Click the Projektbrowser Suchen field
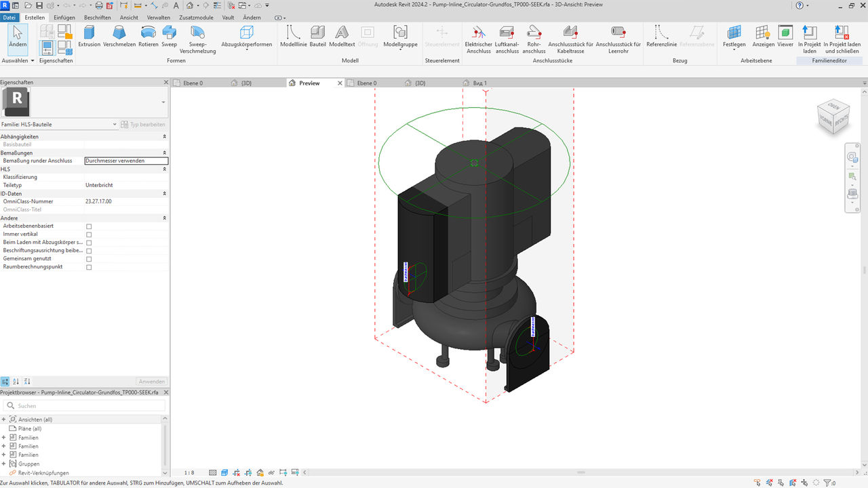This screenshot has height=488, width=868. [85, 405]
